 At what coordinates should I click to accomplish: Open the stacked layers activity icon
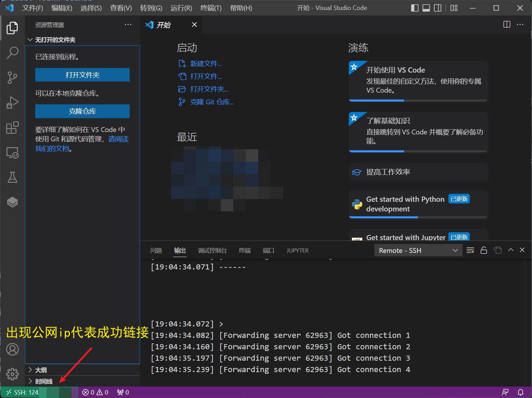click(x=12, y=202)
